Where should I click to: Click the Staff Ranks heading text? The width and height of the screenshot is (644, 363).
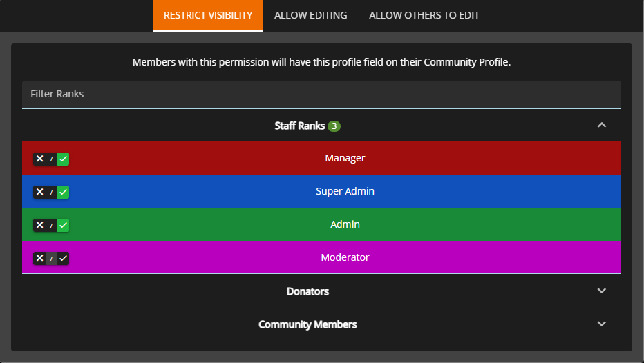click(300, 126)
